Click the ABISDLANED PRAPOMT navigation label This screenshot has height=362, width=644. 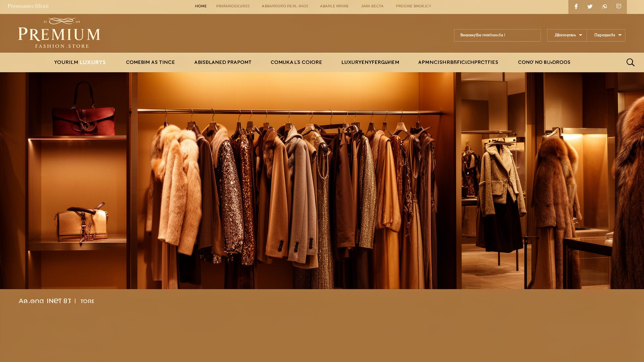[x=223, y=62]
